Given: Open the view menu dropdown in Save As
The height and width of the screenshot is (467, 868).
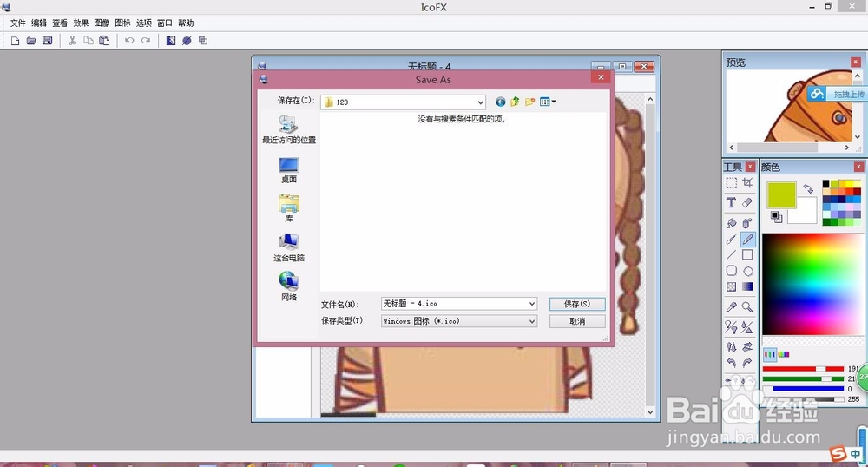Looking at the screenshot, I should point(548,102).
